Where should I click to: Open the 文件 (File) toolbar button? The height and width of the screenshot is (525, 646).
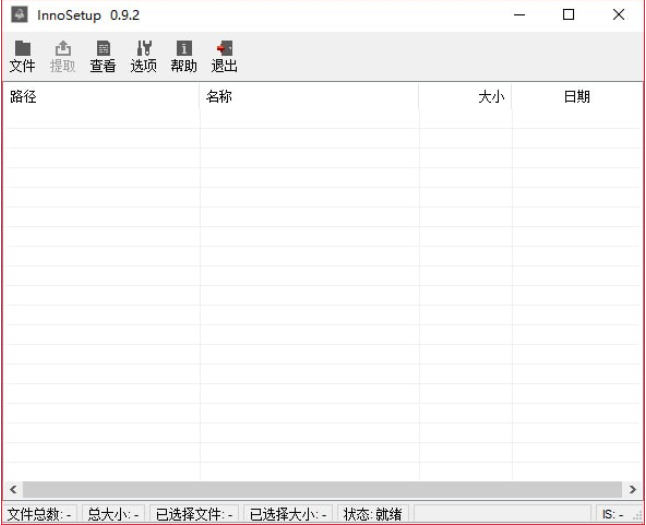[x=22, y=56]
